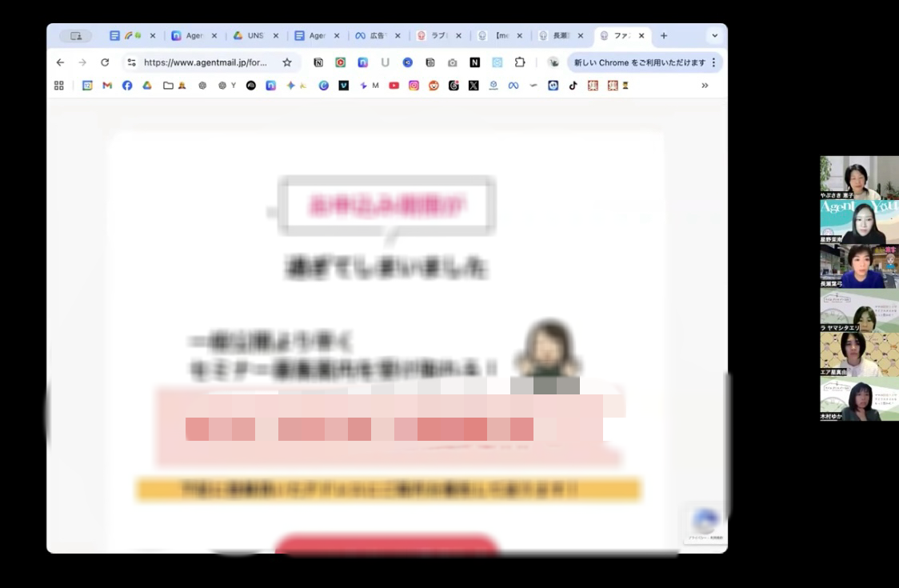Open the Instagram bookmark
The image size is (899, 588).
(x=414, y=86)
